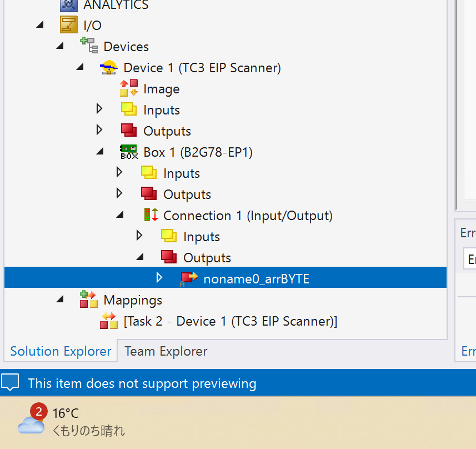Viewport: 476px width, 449px height.
Task: Click the I/O node icon
Action: click(69, 26)
